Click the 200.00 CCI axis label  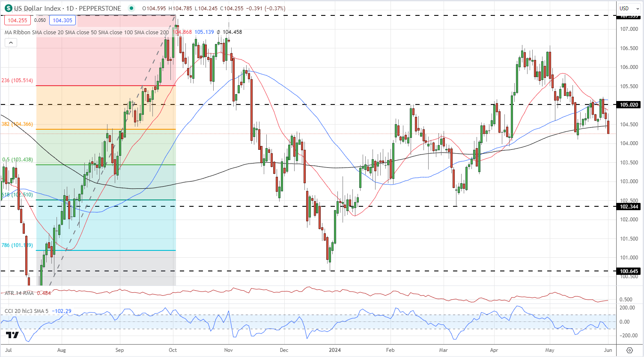[627, 308]
